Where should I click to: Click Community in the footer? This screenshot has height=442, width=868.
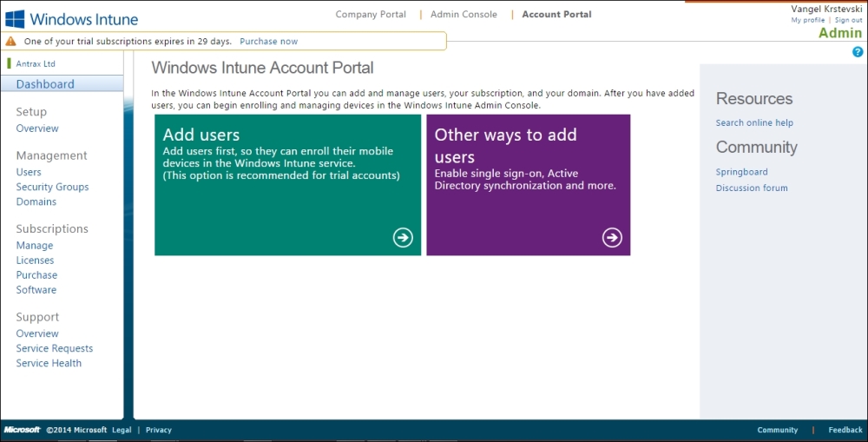[x=777, y=430]
